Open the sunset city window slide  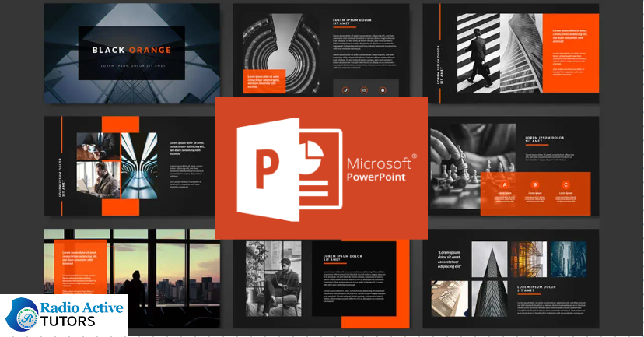(132, 278)
